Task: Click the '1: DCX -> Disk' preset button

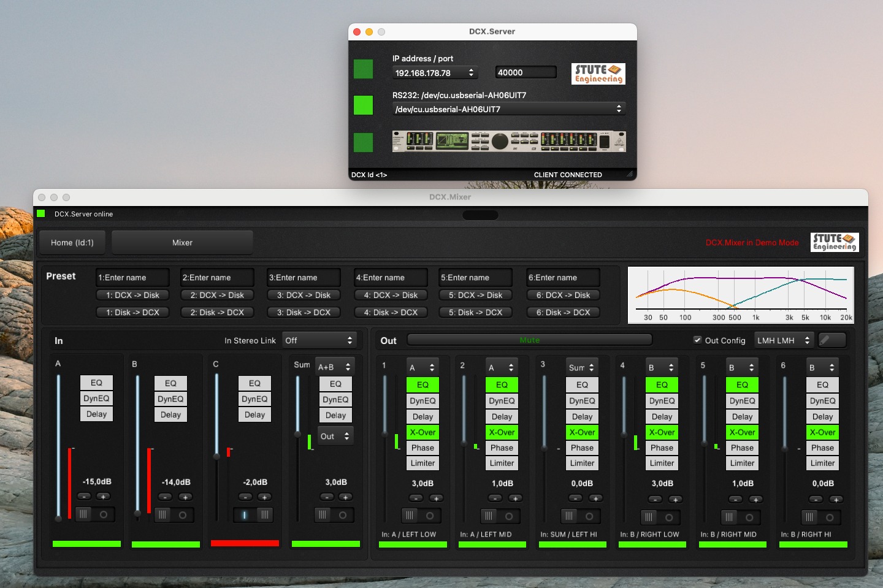Action: point(132,295)
